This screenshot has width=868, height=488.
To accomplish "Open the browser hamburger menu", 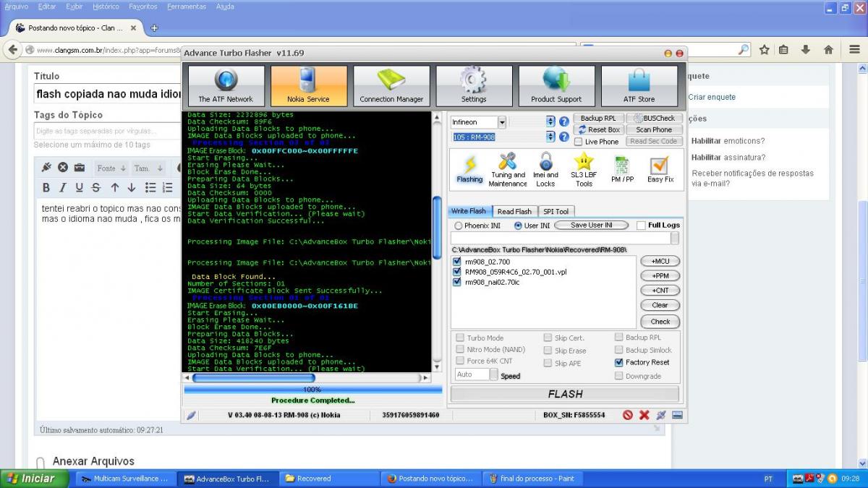I will click(x=853, y=50).
